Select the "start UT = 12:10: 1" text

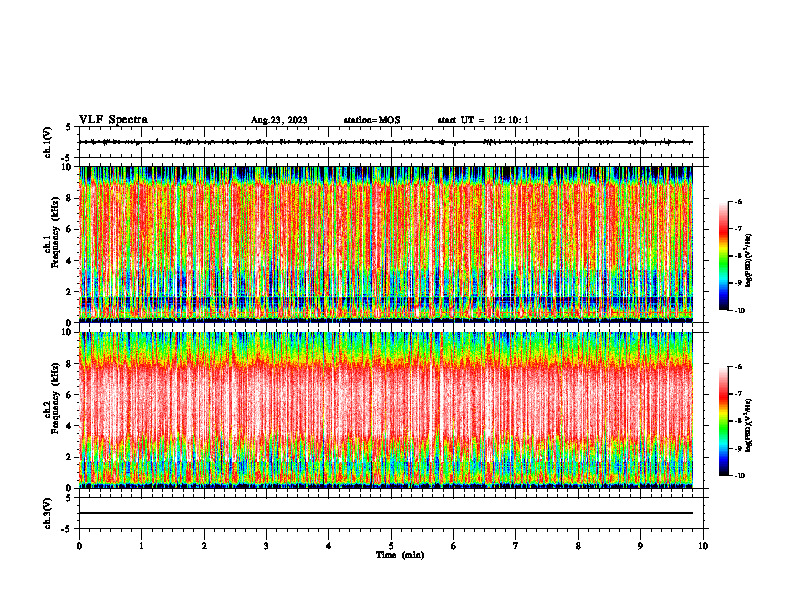483,120
